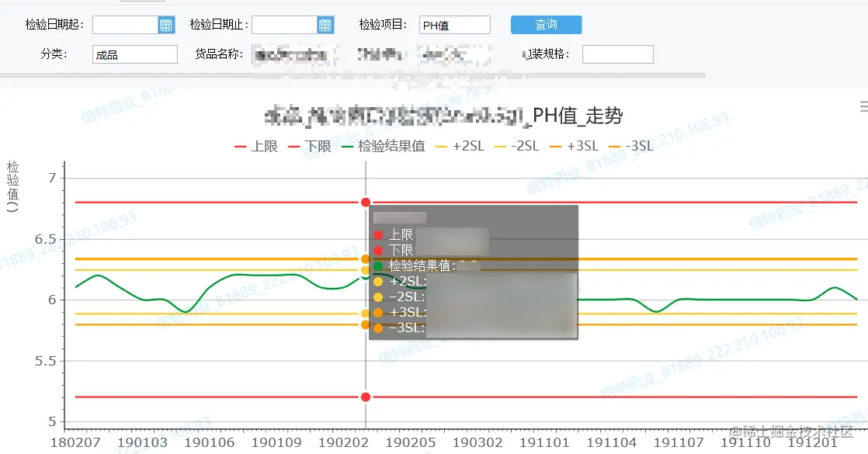The width and height of the screenshot is (868, 454).
Task: Click the green dot icon beside 检验结果值 in tooltip
Action: [378, 265]
